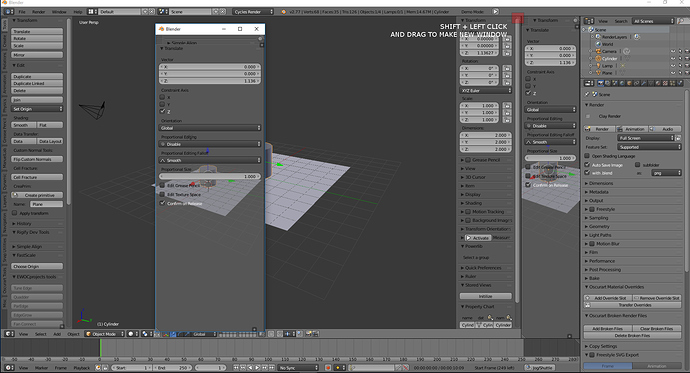Toggle Auto Save Image checkbox
The height and width of the screenshot is (373, 690).
[x=587, y=165]
